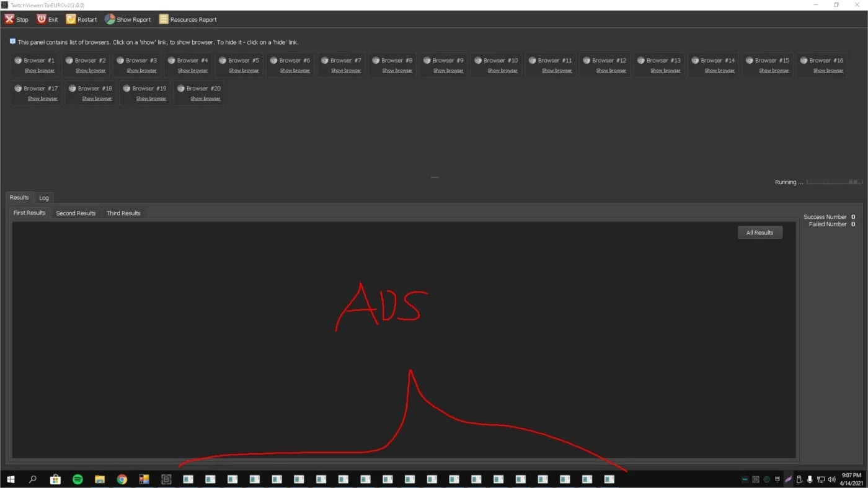Click the network icon in system tray
Image resolution: width=868 pixels, height=488 pixels.
(x=821, y=479)
